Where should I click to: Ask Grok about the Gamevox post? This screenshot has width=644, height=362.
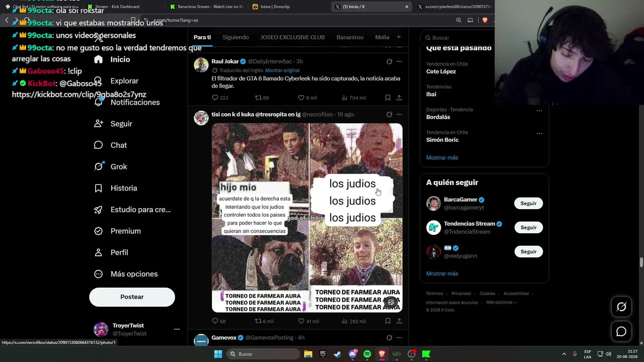[x=389, y=338]
